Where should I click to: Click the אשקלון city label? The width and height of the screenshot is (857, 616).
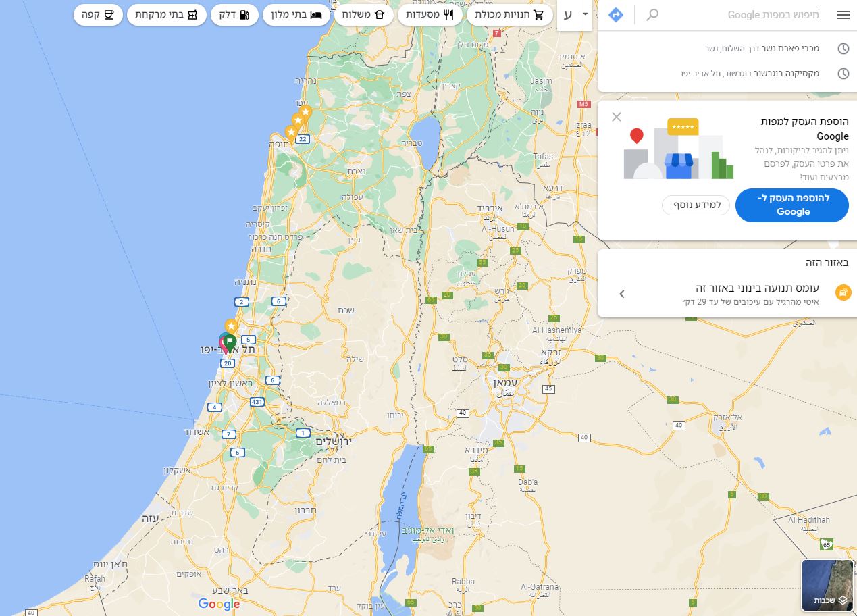click(176, 470)
